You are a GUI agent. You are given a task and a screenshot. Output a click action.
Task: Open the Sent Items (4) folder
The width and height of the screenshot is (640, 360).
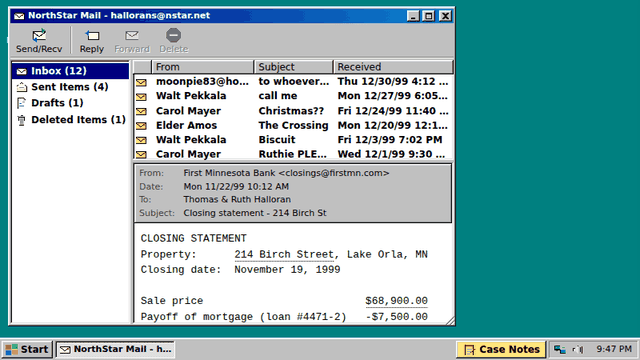click(70, 87)
